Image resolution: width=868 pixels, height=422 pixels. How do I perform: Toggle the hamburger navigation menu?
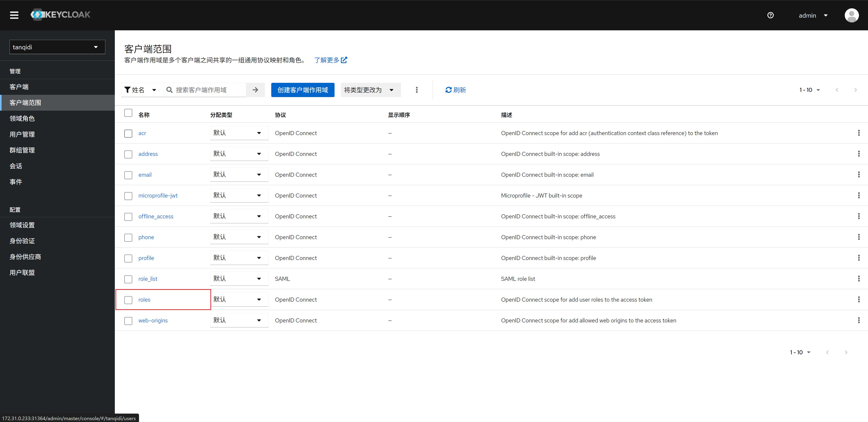click(x=14, y=15)
